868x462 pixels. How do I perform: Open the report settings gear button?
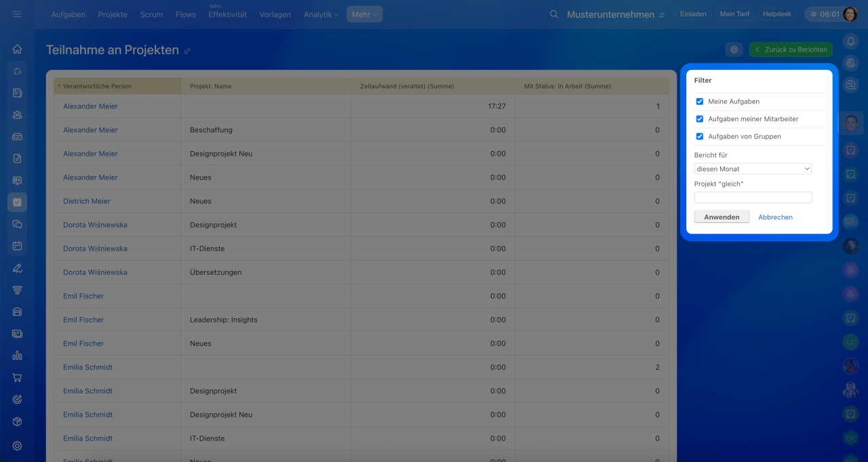click(733, 49)
